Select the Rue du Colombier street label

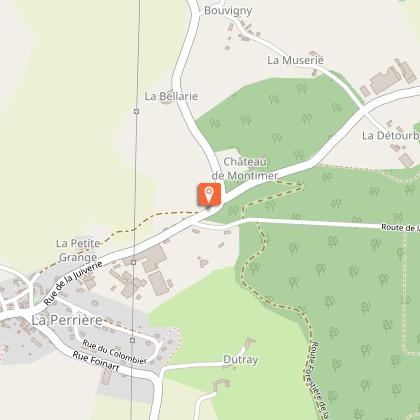(x=114, y=352)
